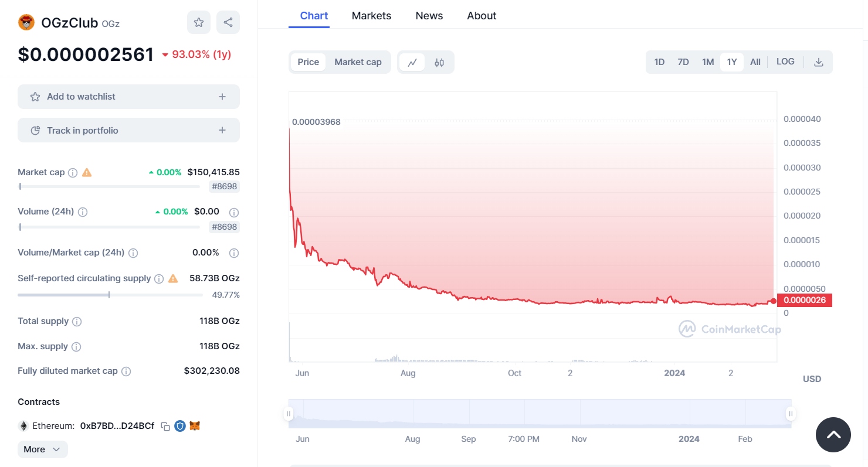Click the $150,415.85 market cap value
Image resolution: width=868 pixels, height=467 pixels.
point(213,172)
